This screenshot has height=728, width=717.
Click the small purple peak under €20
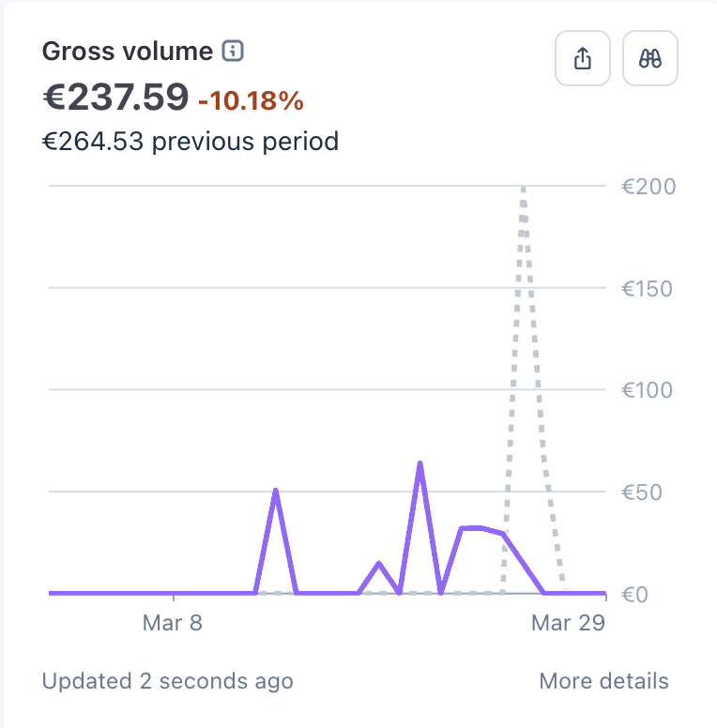(379, 565)
